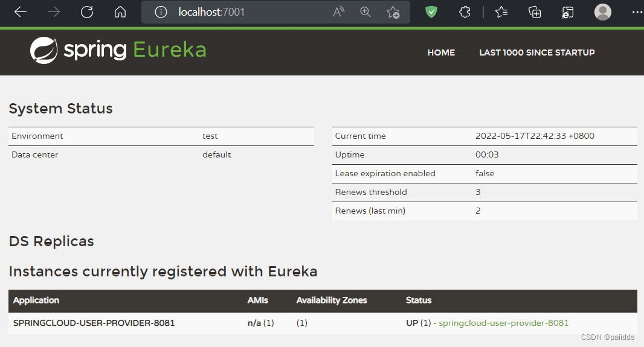Reload the page with the refresh icon
Screen dimensions: 644x347
(x=87, y=12)
